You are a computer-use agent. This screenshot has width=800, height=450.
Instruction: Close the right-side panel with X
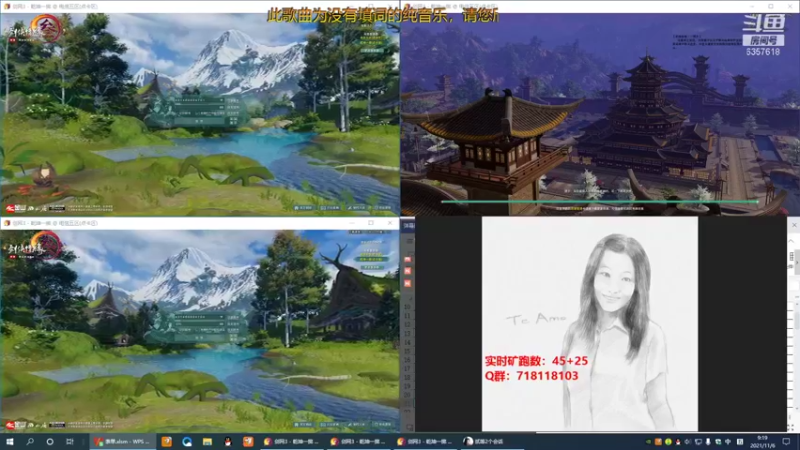pos(794,225)
